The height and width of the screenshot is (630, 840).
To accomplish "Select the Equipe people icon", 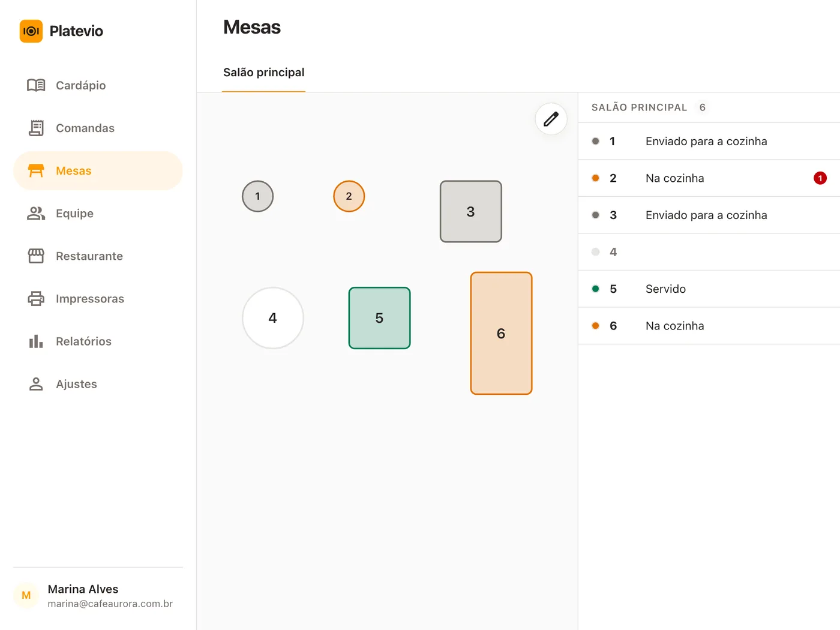I will tap(36, 214).
